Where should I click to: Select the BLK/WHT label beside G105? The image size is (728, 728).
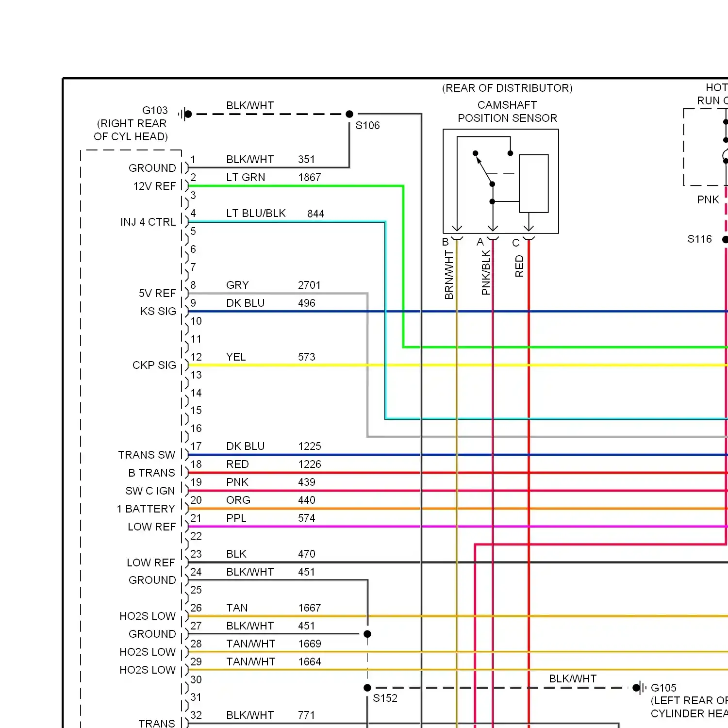point(573,678)
